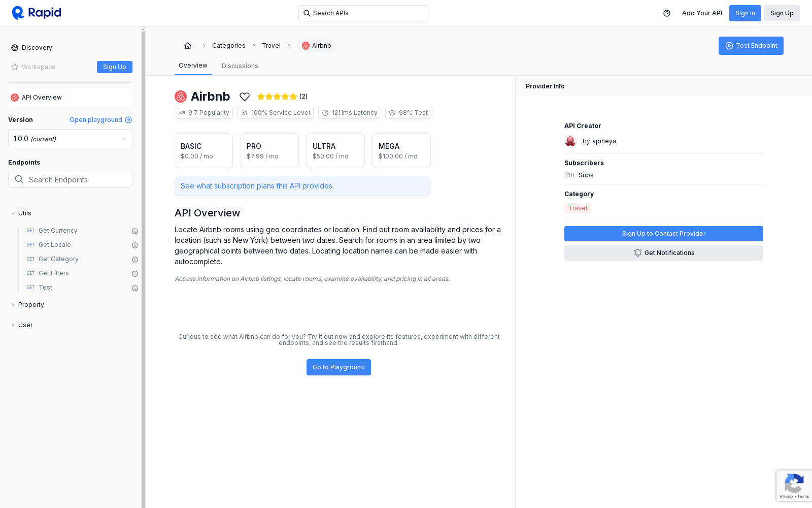Click the five-star rating

click(x=277, y=97)
